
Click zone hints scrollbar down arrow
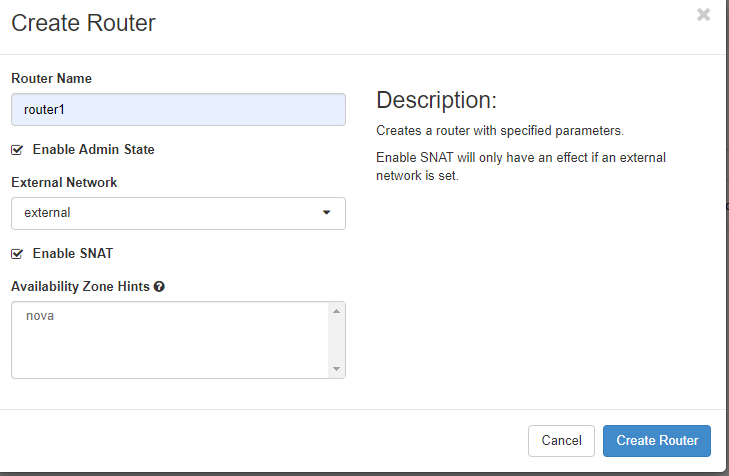pos(337,369)
